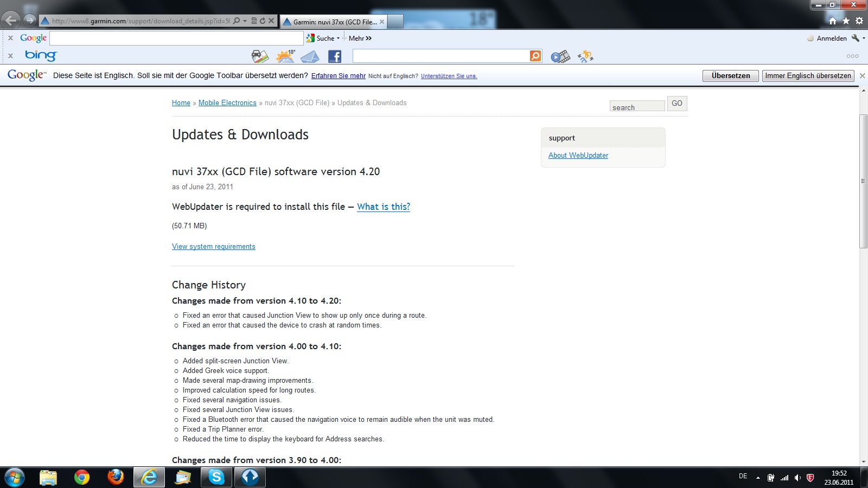Click the orange Bing search button

(535, 56)
